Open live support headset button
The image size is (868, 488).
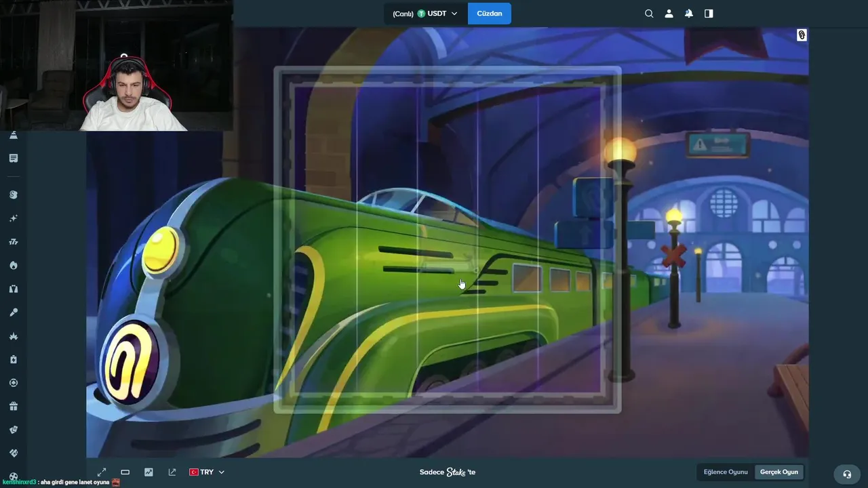point(847,474)
